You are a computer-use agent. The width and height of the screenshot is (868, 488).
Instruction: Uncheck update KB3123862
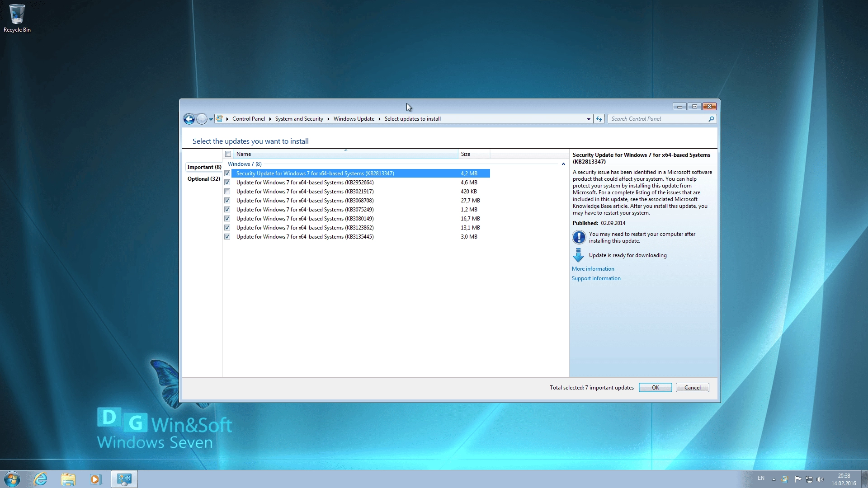click(227, 228)
